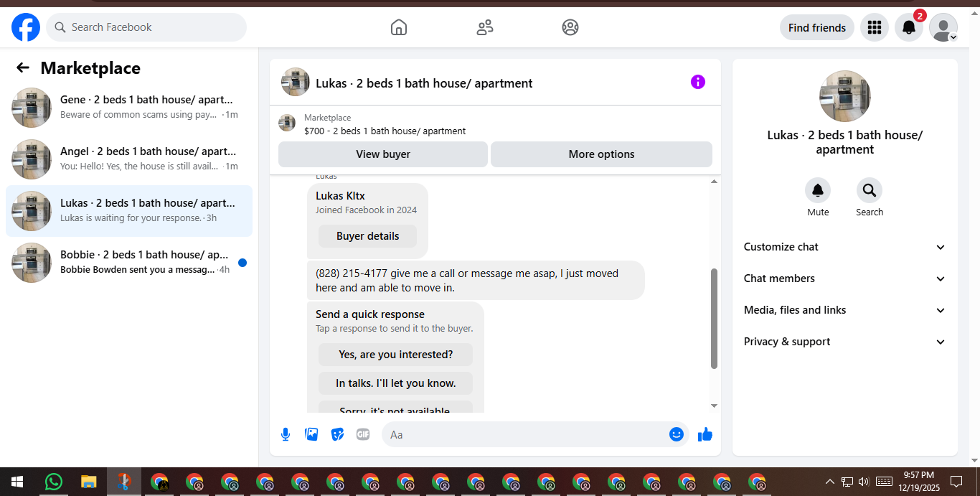Open the emoji picker in message box
Viewport: 980px width, 496px height.
(677, 434)
